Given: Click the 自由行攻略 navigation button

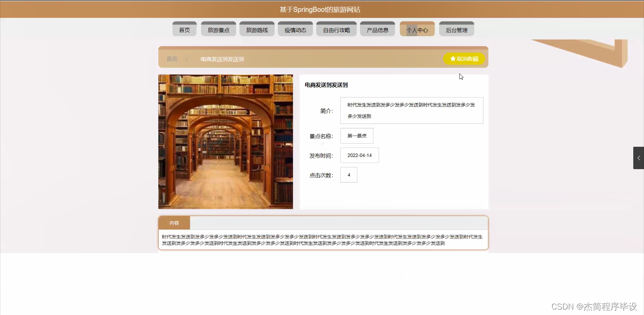Looking at the screenshot, I should pos(336,29).
